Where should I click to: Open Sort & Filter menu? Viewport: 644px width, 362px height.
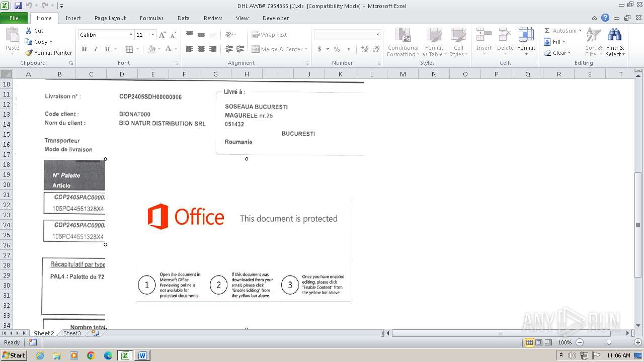coord(594,43)
